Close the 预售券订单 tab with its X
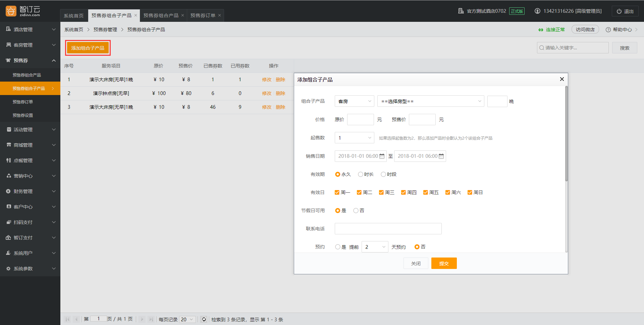Image resolution: width=644 pixels, height=325 pixels. [219, 15]
